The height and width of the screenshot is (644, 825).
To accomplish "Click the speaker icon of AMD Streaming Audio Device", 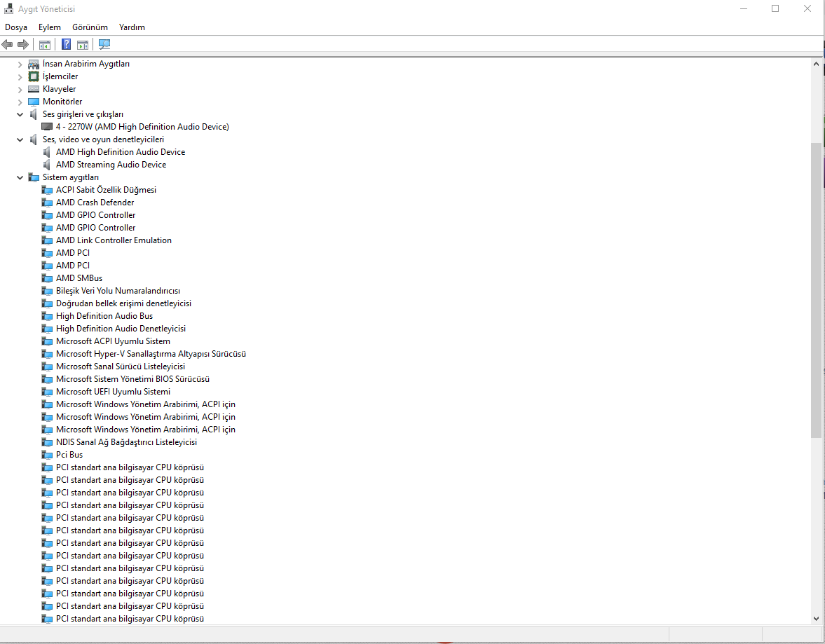I will pos(47,165).
